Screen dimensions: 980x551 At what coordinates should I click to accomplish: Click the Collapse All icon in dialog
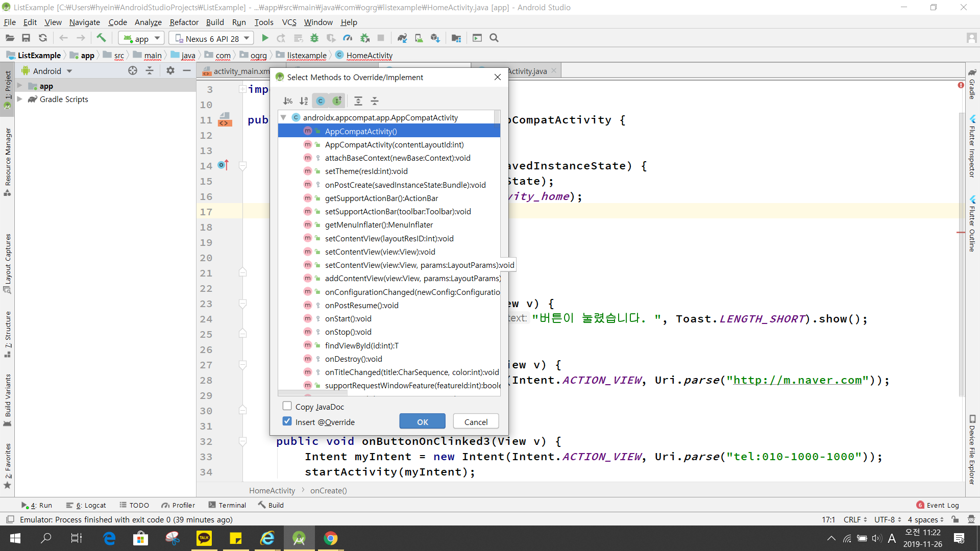coord(375,101)
